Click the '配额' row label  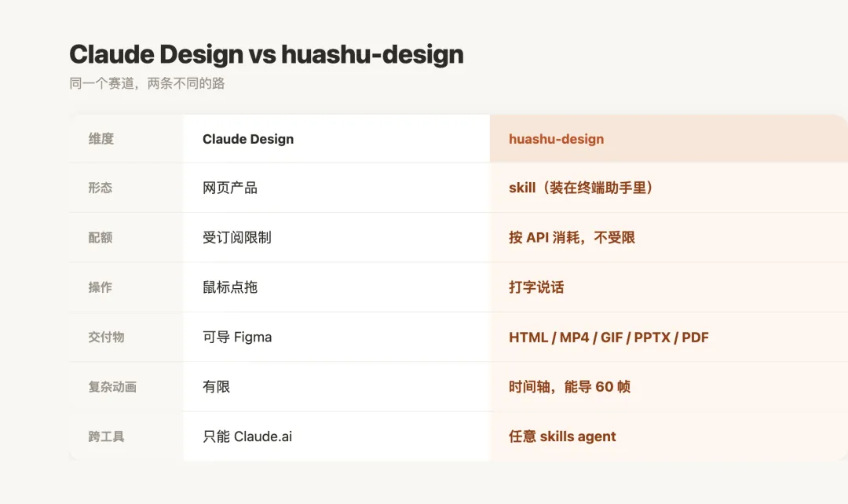(101, 237)
